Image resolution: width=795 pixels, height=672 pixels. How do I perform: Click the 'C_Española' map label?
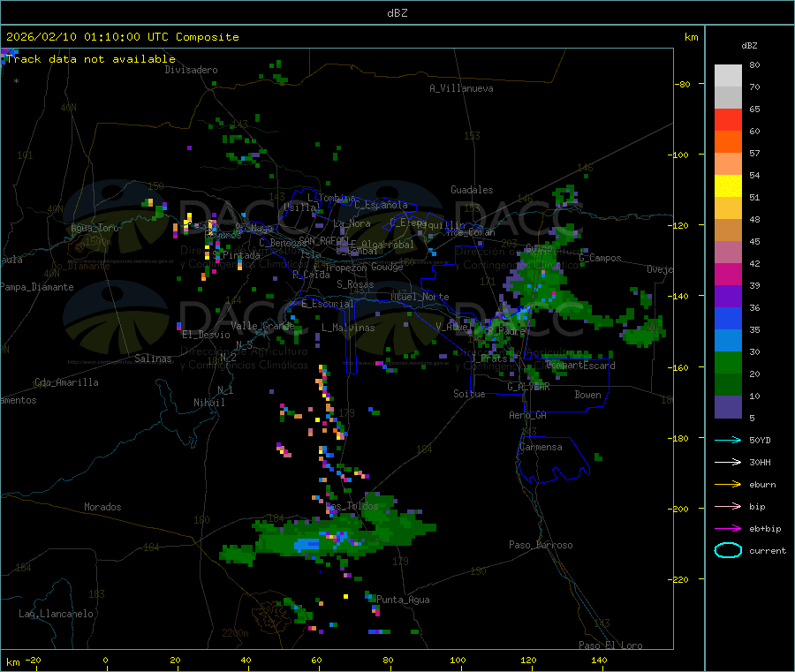pyautogui.click(x=381, y=205)
